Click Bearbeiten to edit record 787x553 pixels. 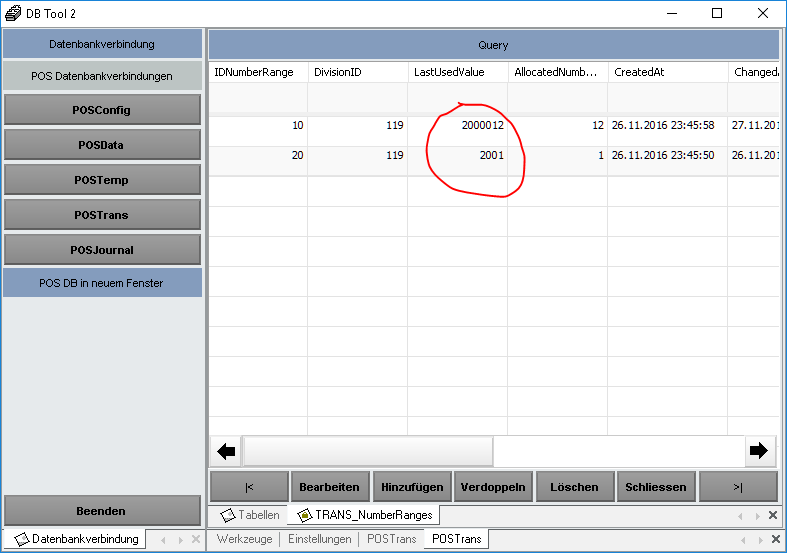click(330, 487)
